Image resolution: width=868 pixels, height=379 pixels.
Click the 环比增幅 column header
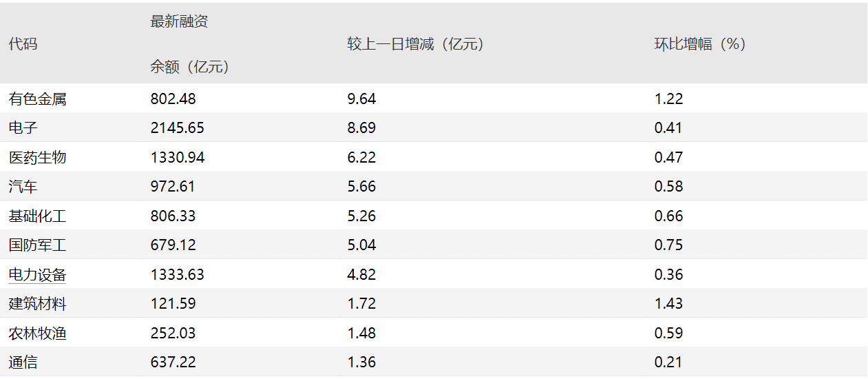coord(700,44)
